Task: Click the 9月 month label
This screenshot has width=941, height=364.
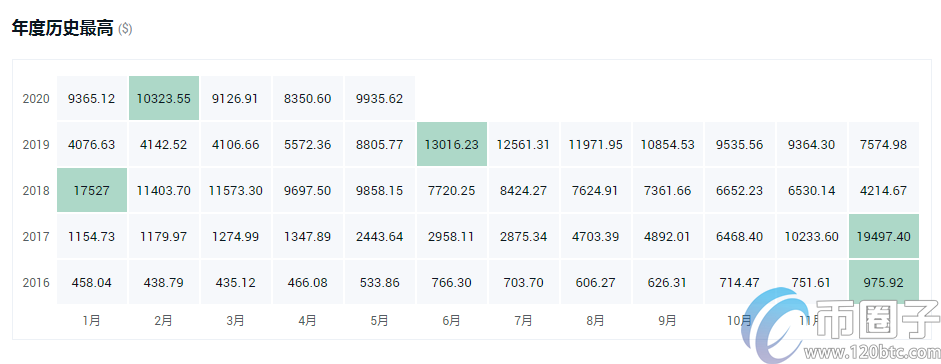Action: [667, 321]
